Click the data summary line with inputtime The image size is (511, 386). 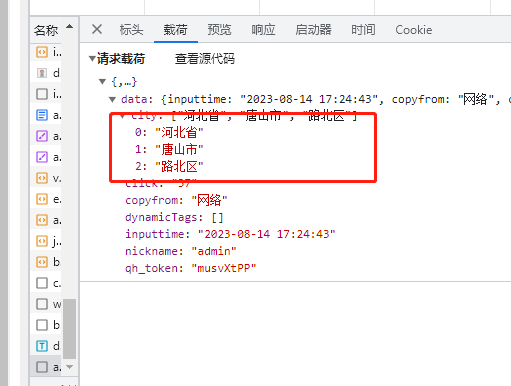pyautogui.click(x=316, y=99)
